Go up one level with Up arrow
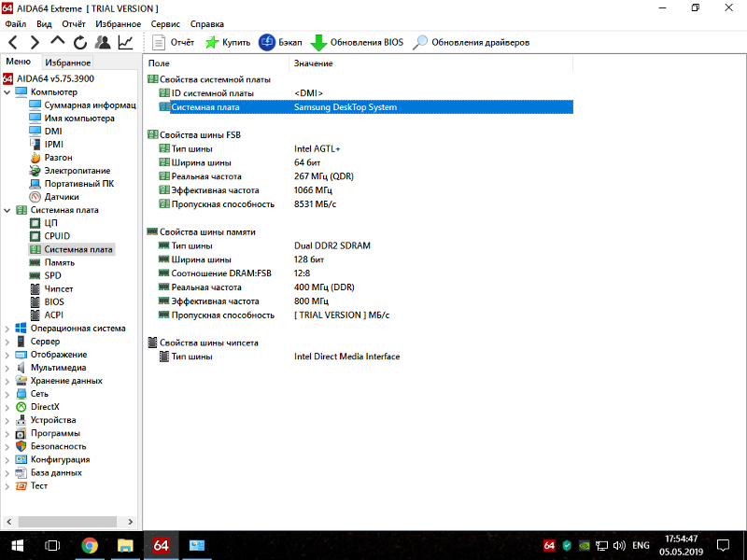 (58, 43)
